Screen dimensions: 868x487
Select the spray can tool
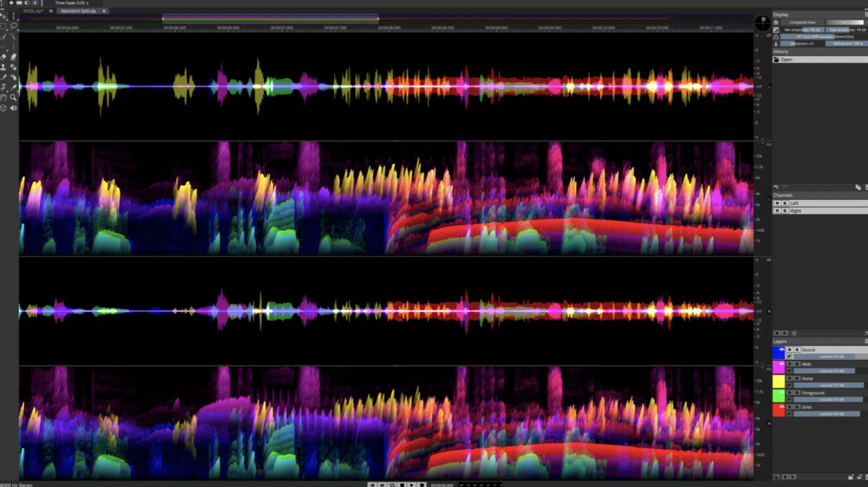point(14,77)
